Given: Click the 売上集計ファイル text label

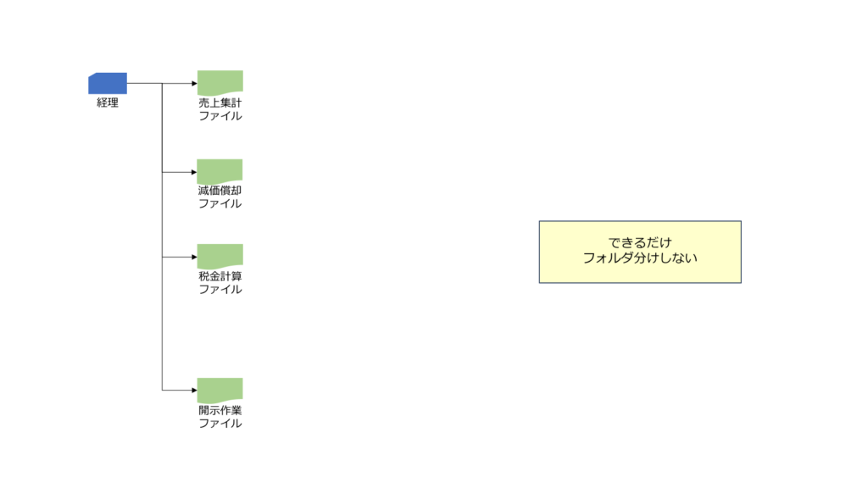Looking at the screenshot, I should point(220,109).
